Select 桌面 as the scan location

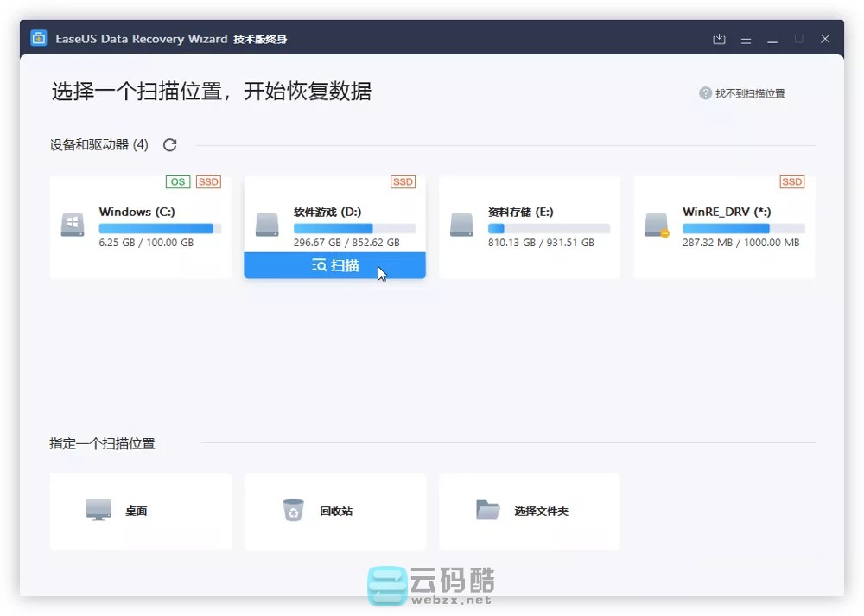[141, 511]
